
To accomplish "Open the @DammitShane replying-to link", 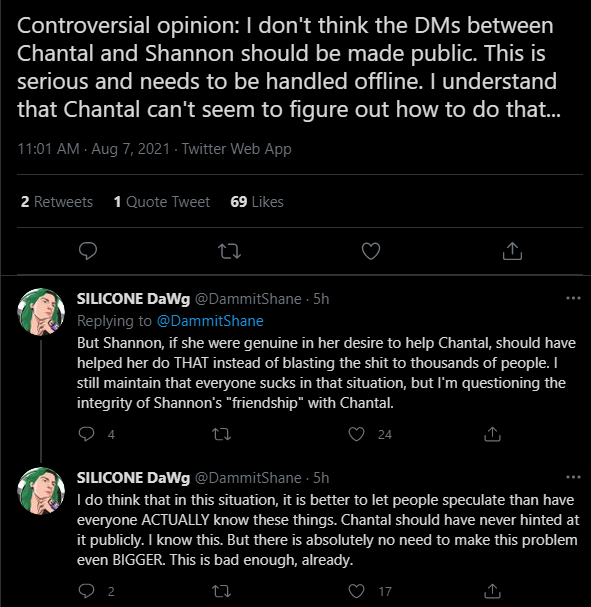I will click(x=210, y=321).
